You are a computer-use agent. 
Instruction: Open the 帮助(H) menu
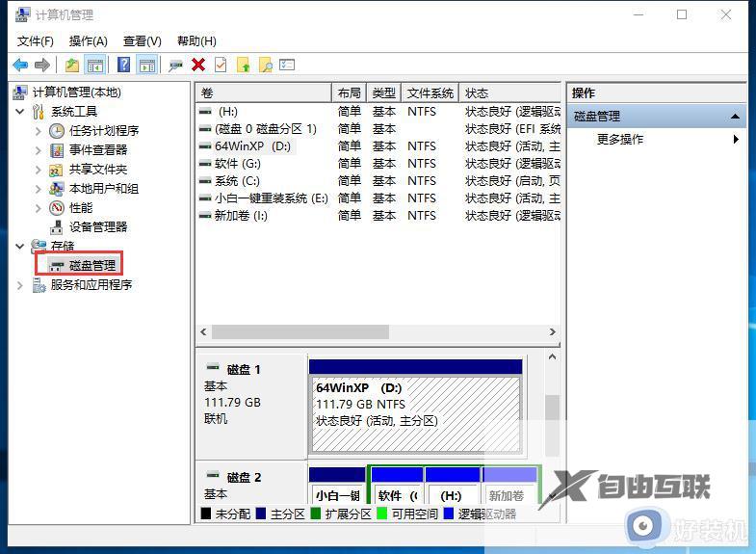196,41
